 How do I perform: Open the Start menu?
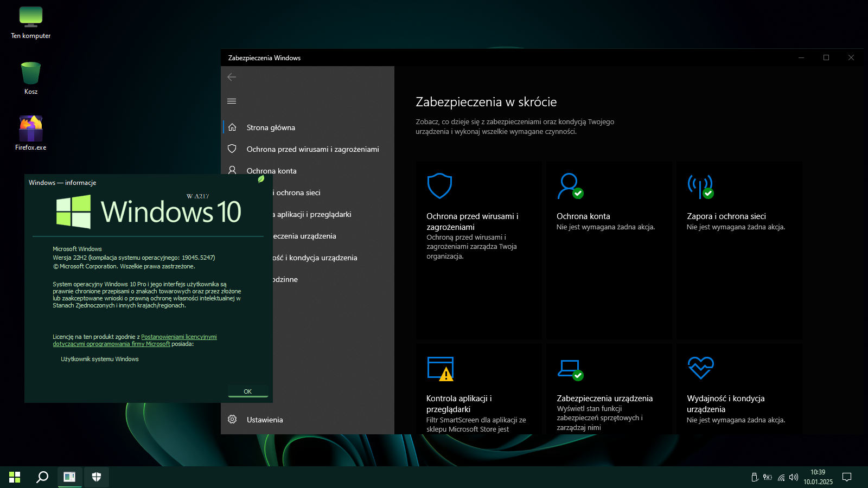[15, 477]
